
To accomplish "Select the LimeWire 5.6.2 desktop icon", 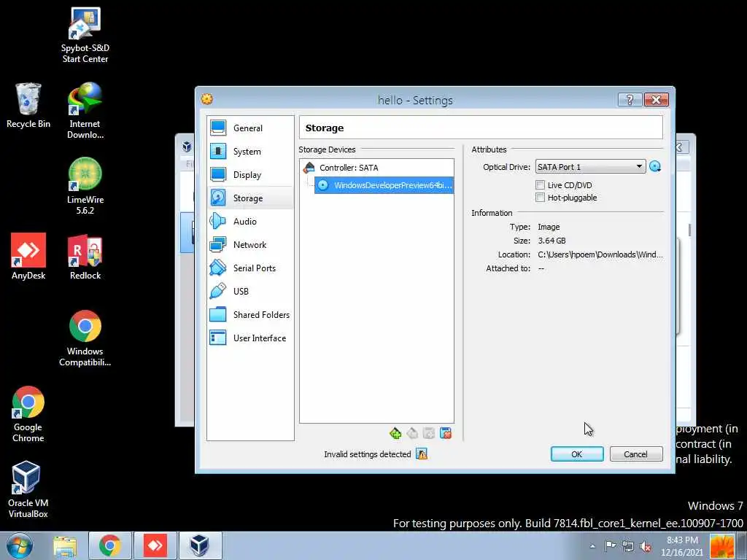I will pos(85,186).
